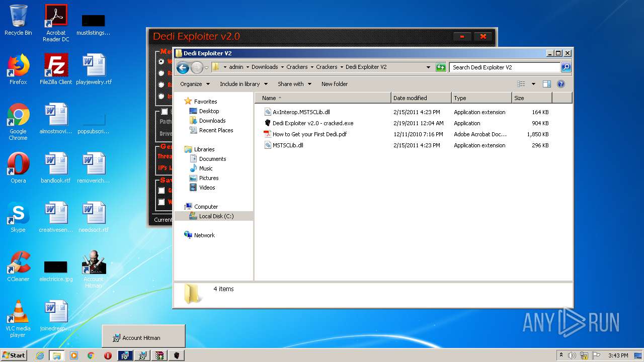Click volume speaker icon in system tray
This screenshot has height=362, width=644.
click(572, 355)
